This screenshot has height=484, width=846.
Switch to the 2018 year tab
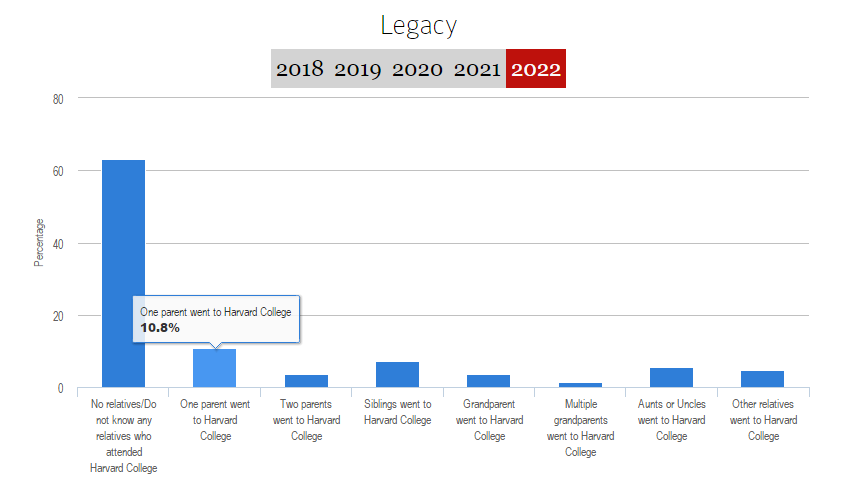pyautogui.click(x=300, y=69)
